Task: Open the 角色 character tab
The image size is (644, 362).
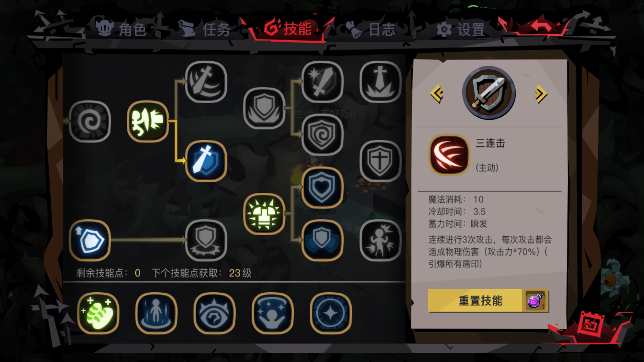Action: (x=122, y=29)
